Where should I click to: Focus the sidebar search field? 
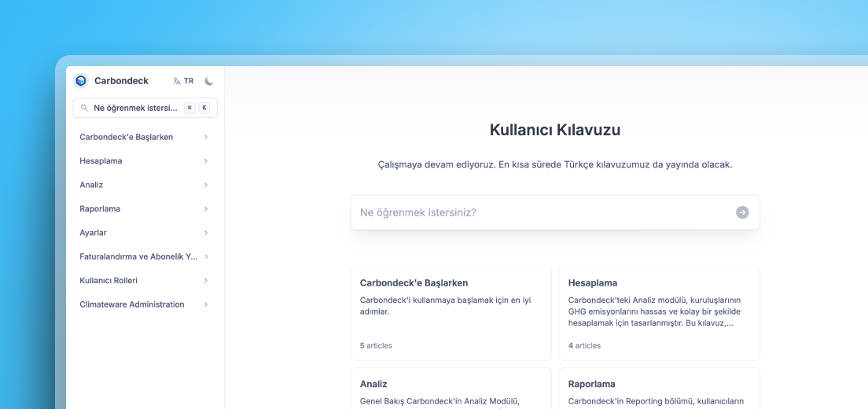pyautogui.click(x=145, y=108)
